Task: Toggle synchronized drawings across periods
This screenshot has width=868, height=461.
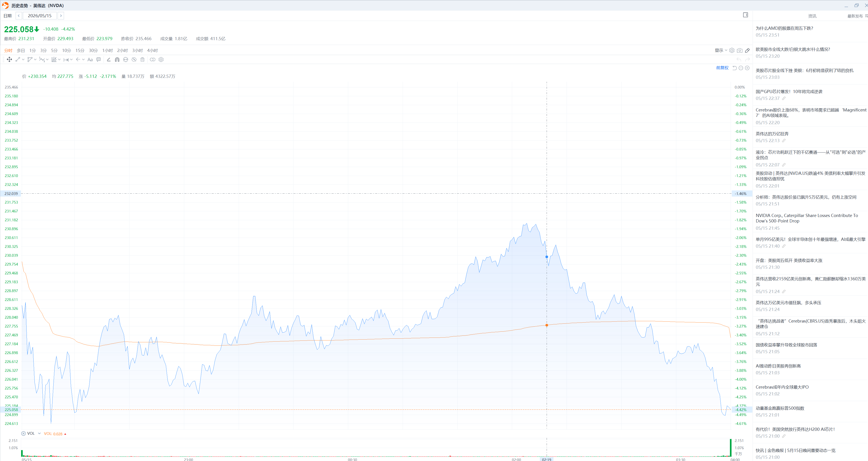Action: (125, 60)
